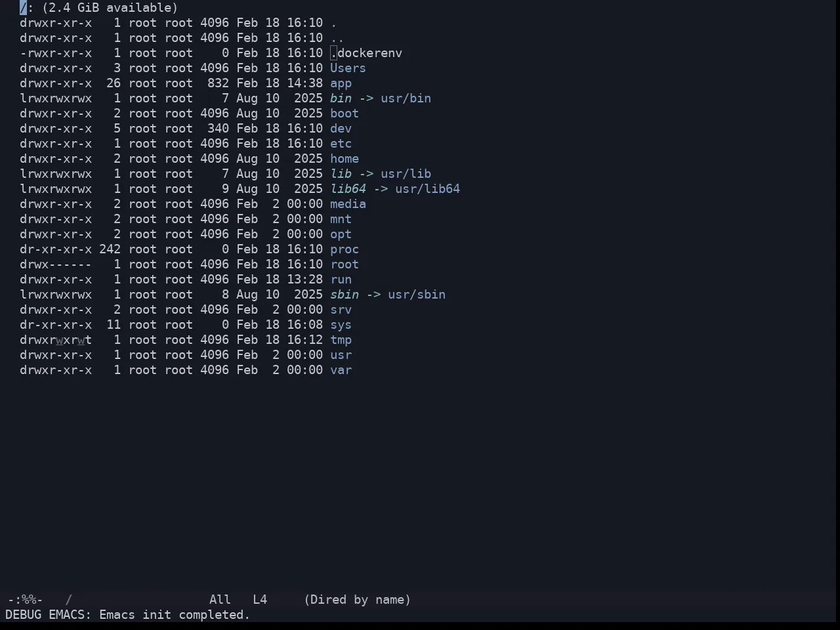Click the '/' buffer name in mode line
Image resolution: width=840 pixels, height=630 pixels.
68,600
